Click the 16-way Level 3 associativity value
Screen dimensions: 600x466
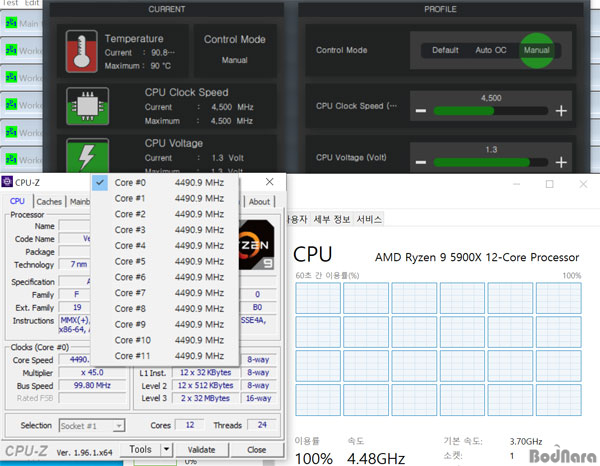point(258,398)
